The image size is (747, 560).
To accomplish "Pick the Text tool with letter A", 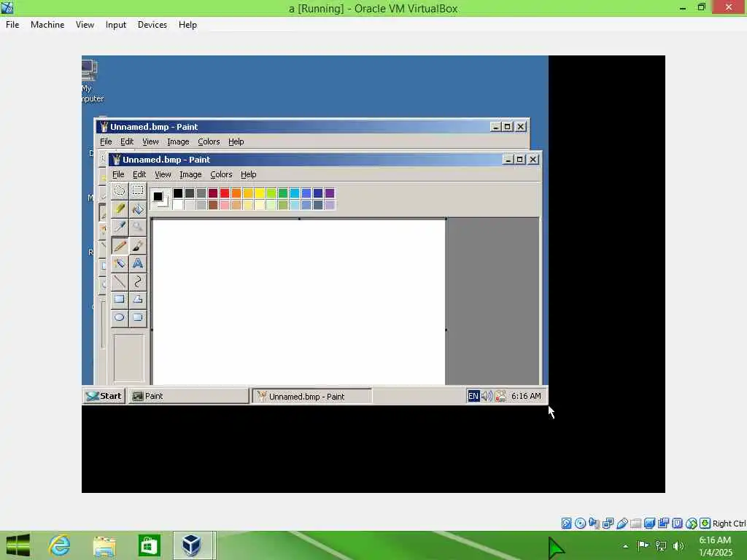I will point(138,263).
